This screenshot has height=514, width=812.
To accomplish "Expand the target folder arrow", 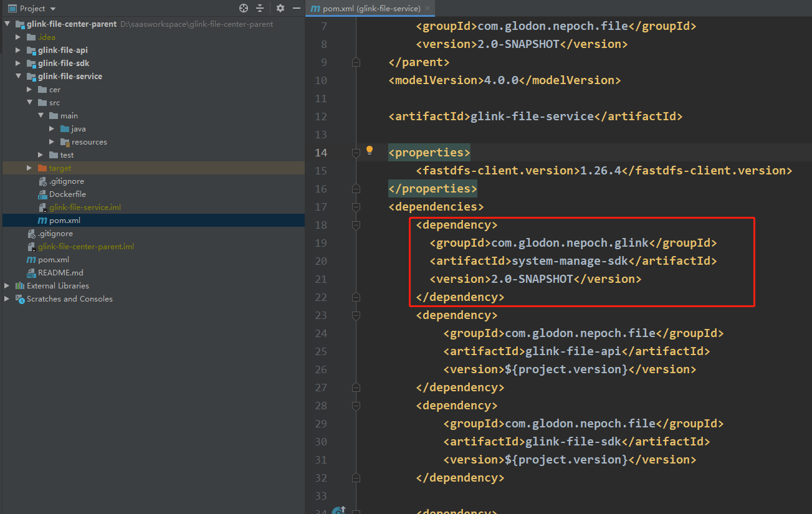I will pyautogui.click(x=30, y=168).
